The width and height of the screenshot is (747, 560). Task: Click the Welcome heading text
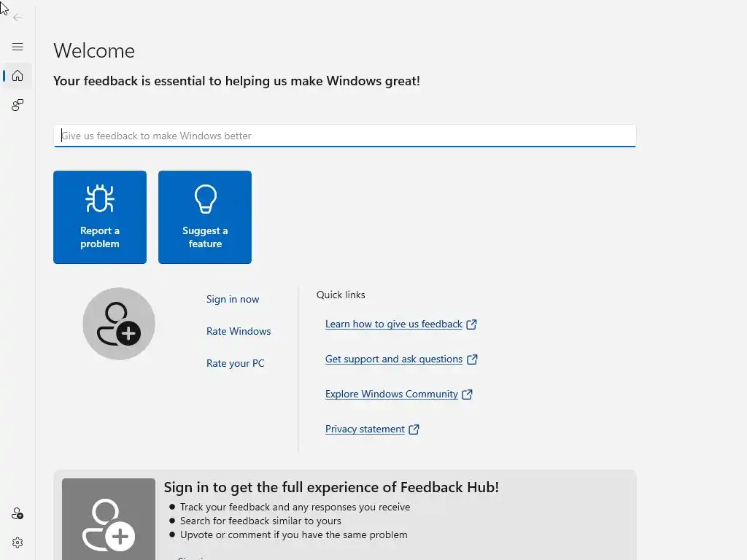click(x=94, y=50)
